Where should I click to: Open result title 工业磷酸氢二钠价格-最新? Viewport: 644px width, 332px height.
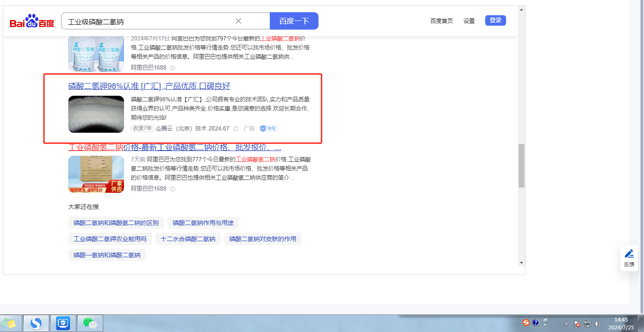point(174,147)
